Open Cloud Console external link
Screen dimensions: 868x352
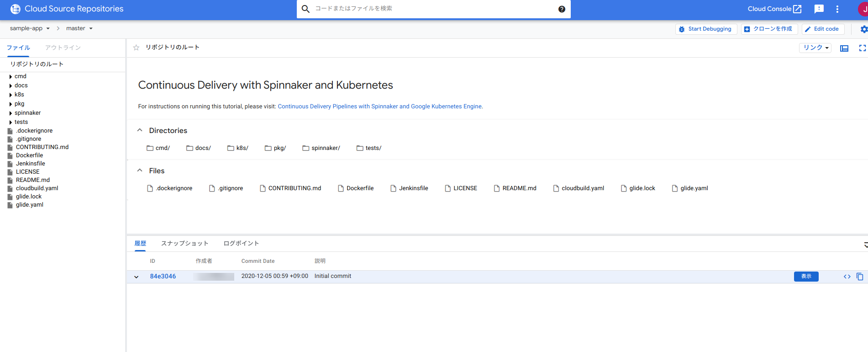[774, 9]
